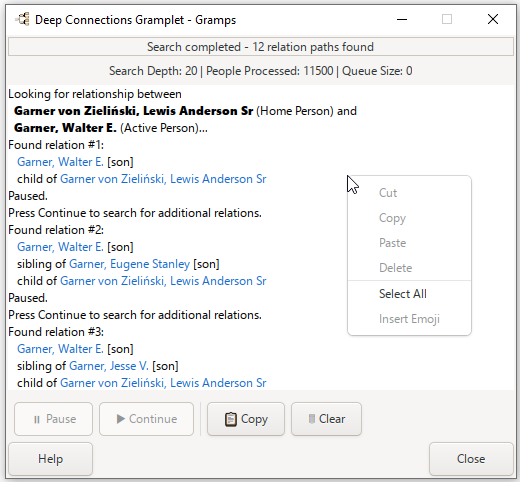This screenshot has width=520, height=482.
Task: Choose Paste from the context menu
Action: point(409,243)
